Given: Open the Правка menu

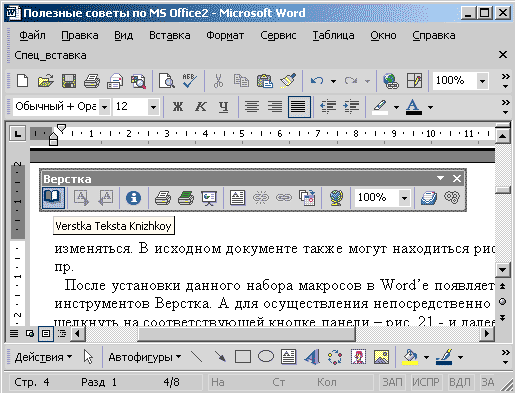Looking at the screenshot, I should click(x=80, y=35).
